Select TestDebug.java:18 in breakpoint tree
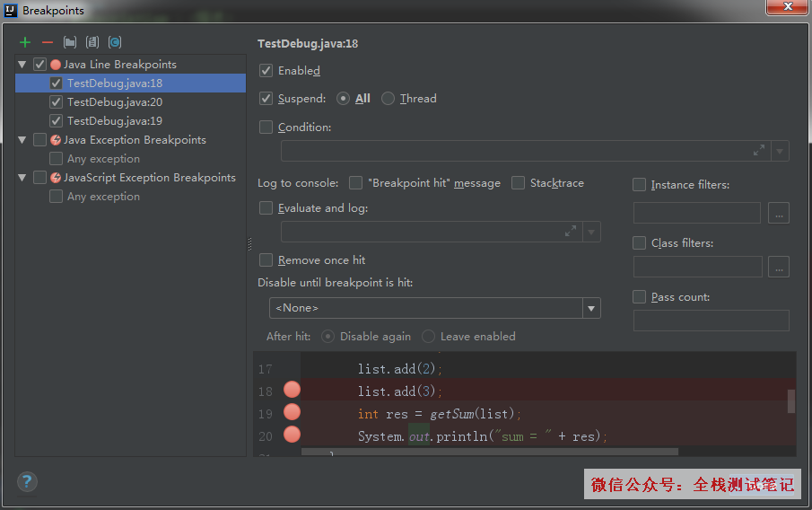 [x=130, y=84]
